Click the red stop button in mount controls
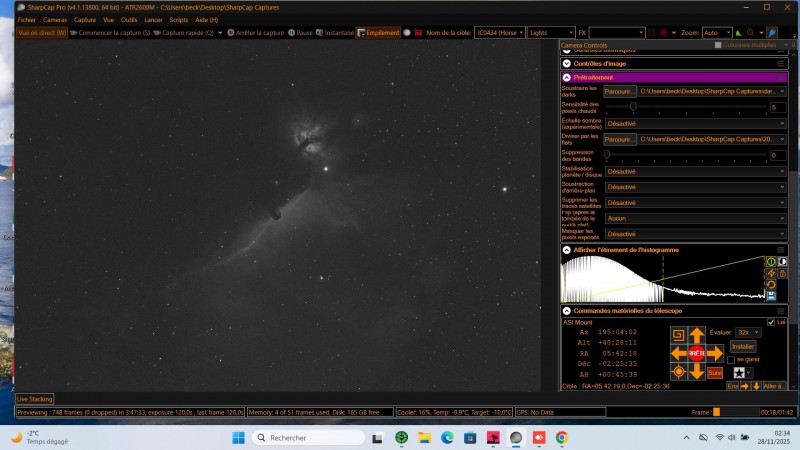 (696, 353)
